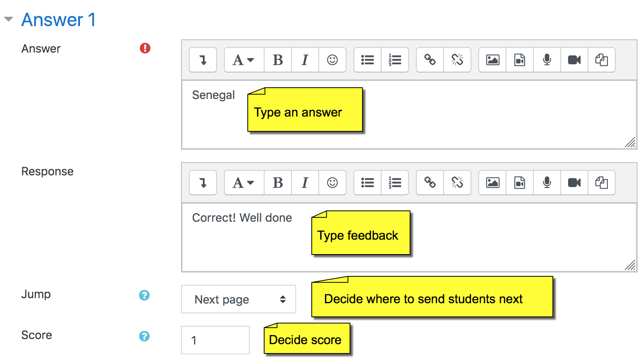Unlink text in the Response editor
Screen dimensions: 643x364
point(457,183)
